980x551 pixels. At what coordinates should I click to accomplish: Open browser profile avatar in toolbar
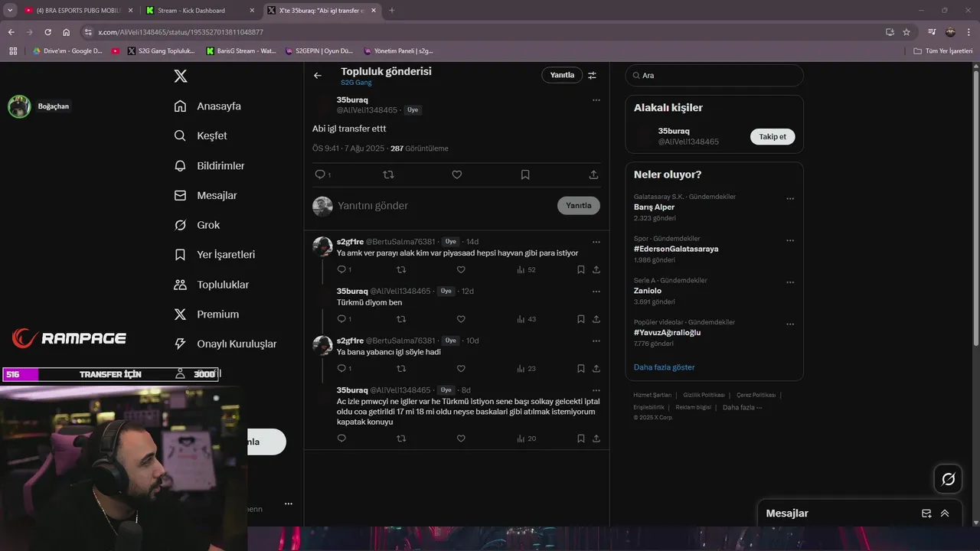[x=950, y=32]
